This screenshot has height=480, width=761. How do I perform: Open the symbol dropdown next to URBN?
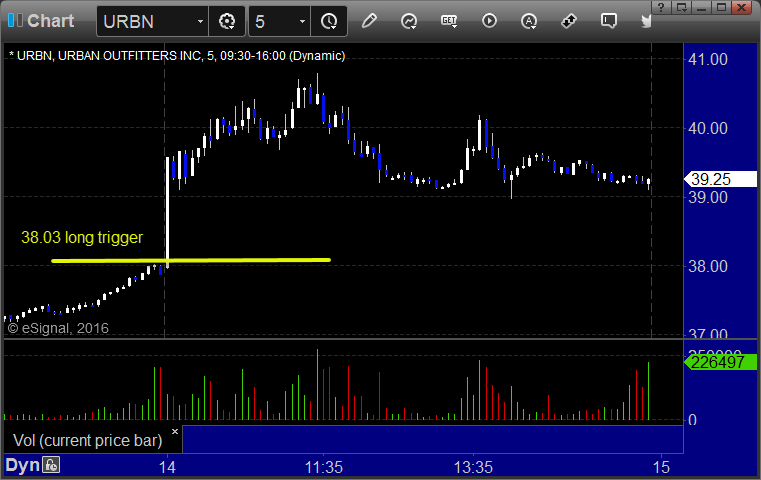coord(200,22)
